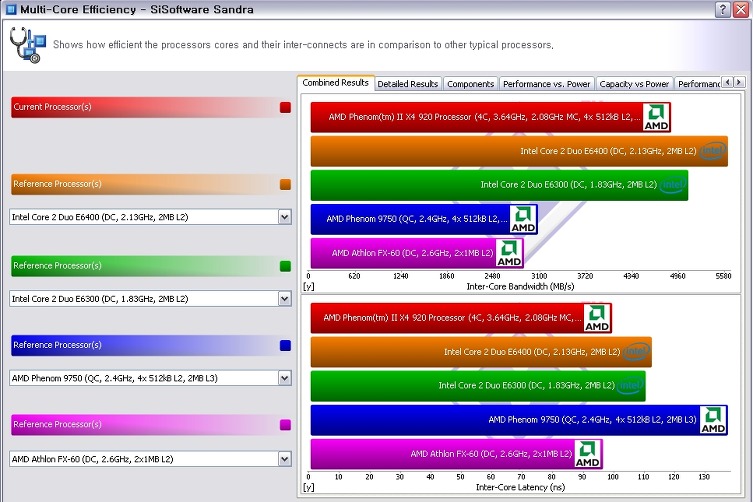Click the magenta Reference Processor color swatch
This screenshot has width=753, height=502.
click(285, 425)
